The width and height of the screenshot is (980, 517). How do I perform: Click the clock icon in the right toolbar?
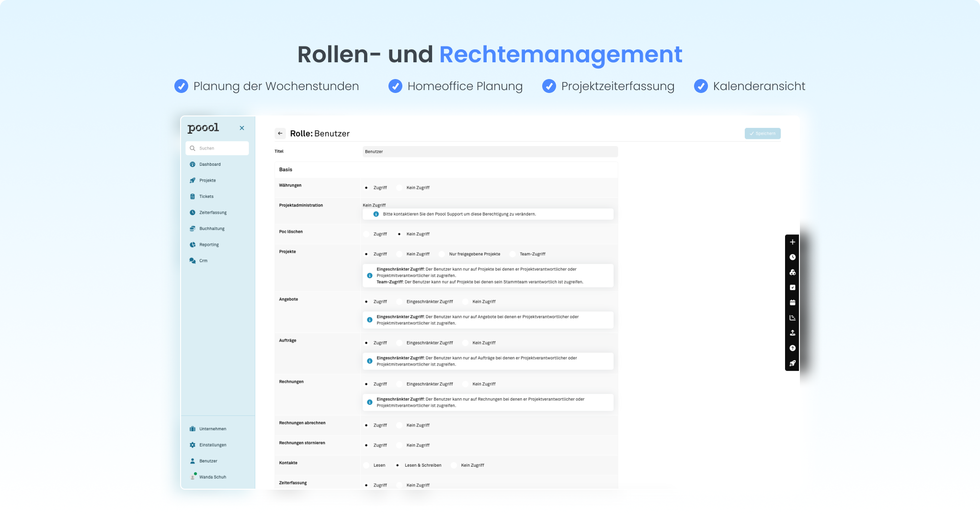click(x=793, y=257)
